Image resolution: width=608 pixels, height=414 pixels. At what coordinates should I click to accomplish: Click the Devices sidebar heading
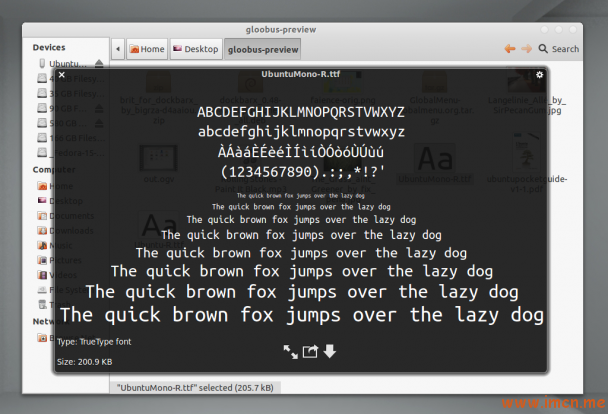coord(49,47)
